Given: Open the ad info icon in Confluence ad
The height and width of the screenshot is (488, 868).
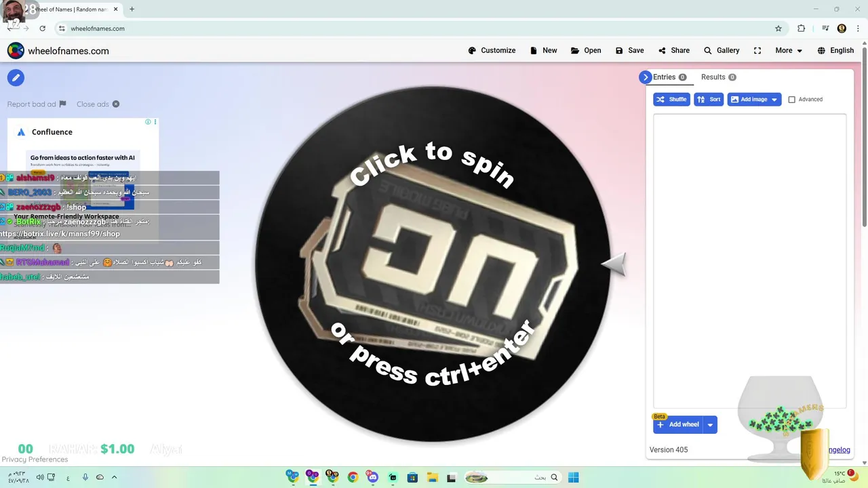Looking at the screenshot, I should click(148, 122).
